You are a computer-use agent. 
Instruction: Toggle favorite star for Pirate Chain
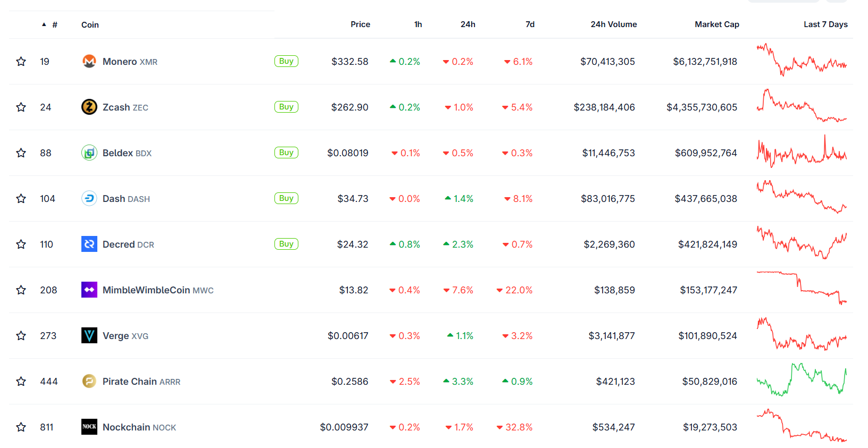pos(21,382)
